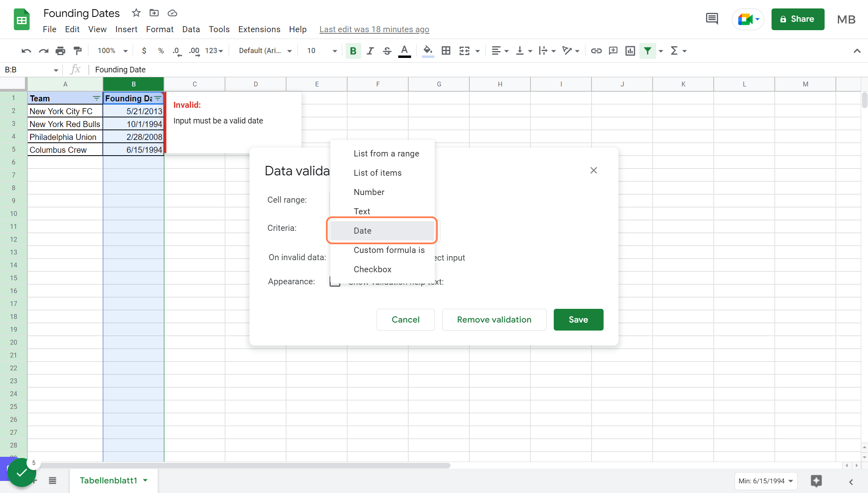Screen dimensions: 868x493
Task: Click the print icon
Action: click(60, 51)
